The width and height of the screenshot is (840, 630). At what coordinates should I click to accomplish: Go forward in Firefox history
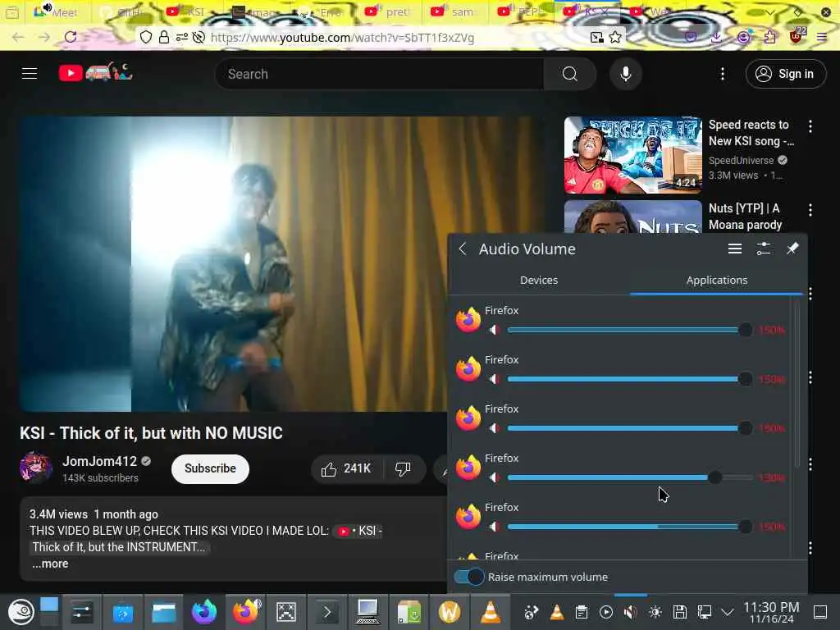point(44,37)
